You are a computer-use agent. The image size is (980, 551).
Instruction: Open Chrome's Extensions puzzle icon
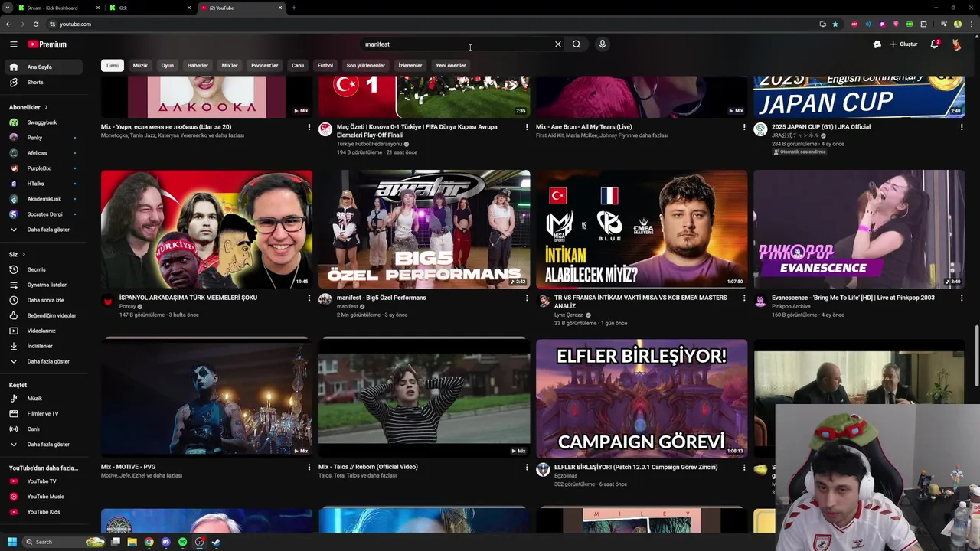(x=923, y=24)
